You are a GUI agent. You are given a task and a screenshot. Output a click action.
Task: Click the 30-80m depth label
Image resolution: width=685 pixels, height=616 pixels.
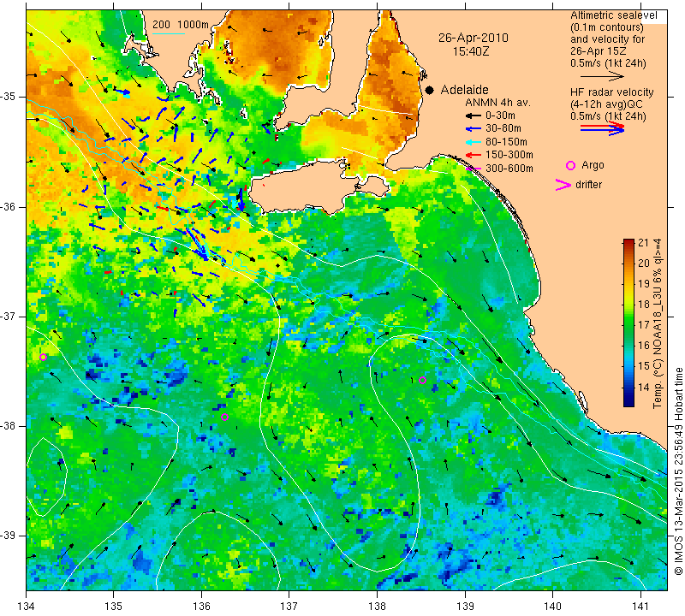coord(503,128)
